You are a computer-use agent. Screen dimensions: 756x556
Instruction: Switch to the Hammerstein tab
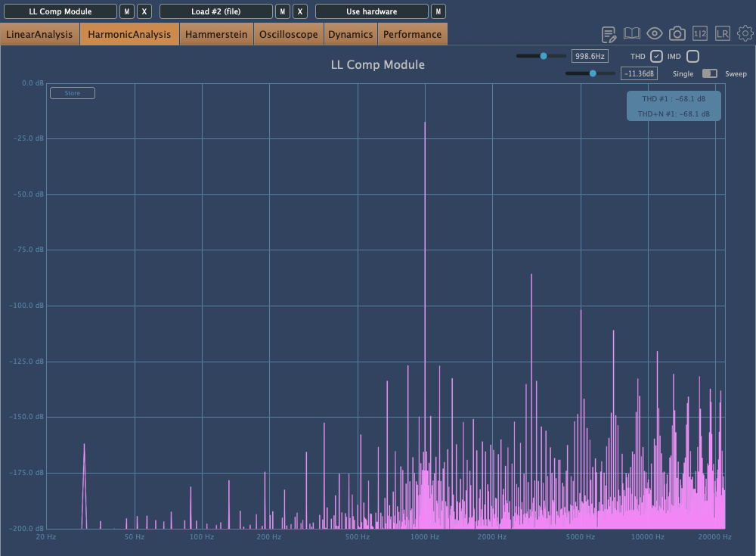[x=216, y=34]
